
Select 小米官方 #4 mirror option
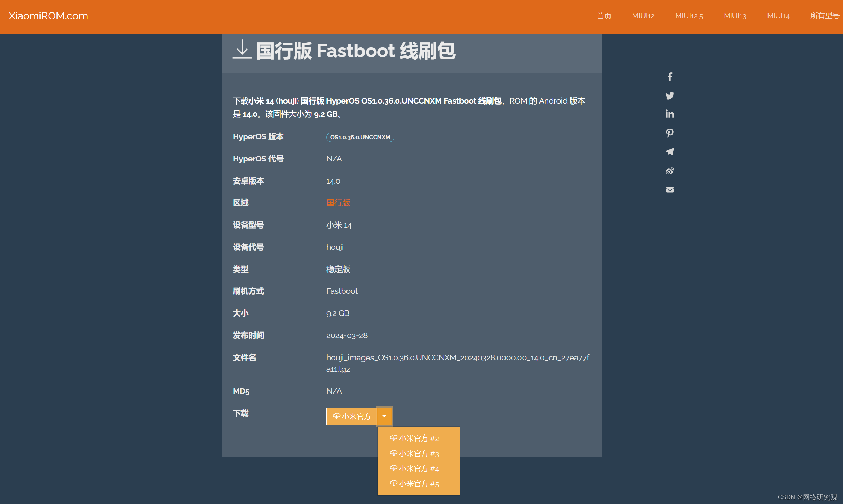coord(414,469)
